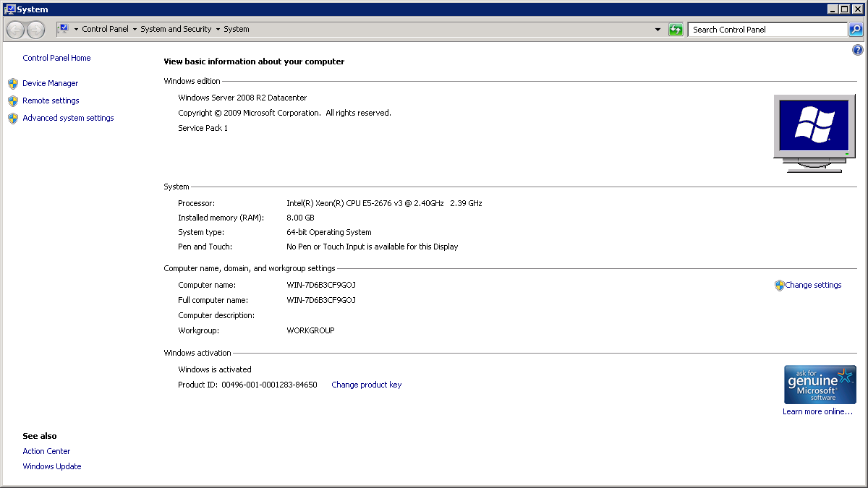Open Advanced system settings link

68,118
